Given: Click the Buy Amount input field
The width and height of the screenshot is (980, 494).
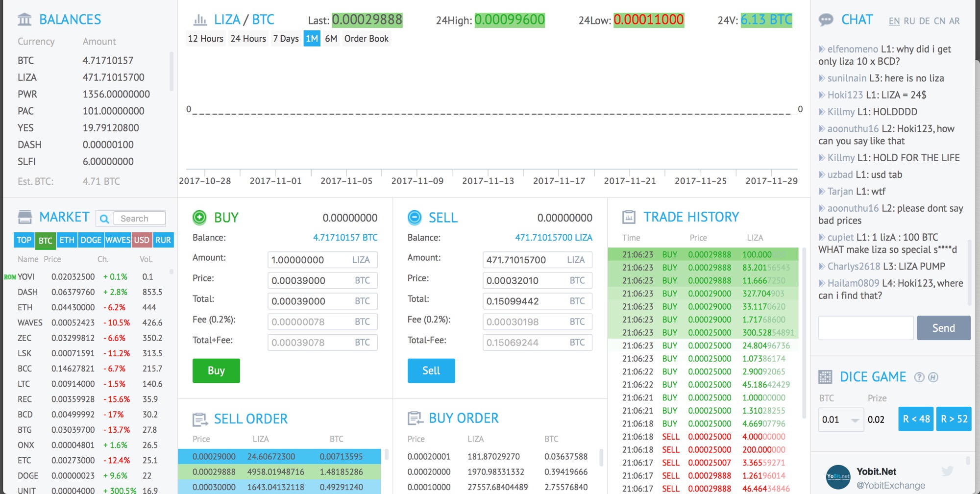Looking at the screenshot, I should point(322,260).
